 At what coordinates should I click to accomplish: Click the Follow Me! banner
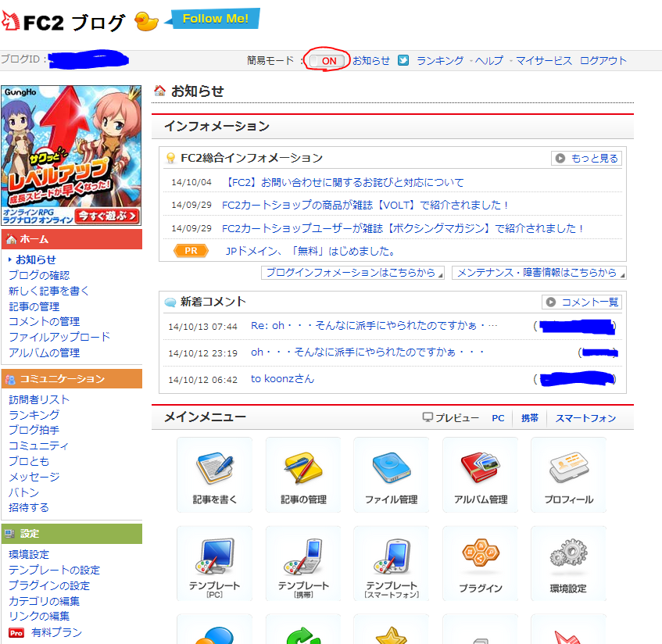click(x=213, y=19)
